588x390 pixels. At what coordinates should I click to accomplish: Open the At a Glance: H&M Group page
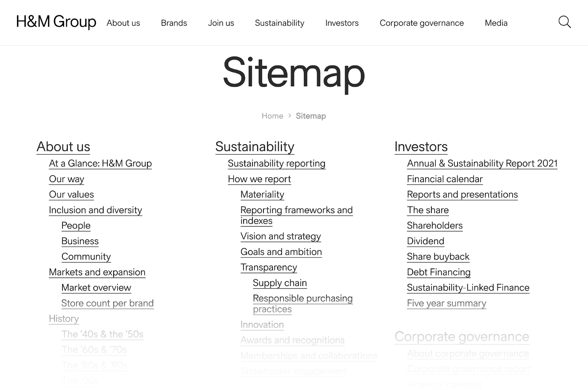(x=100, y=163)
